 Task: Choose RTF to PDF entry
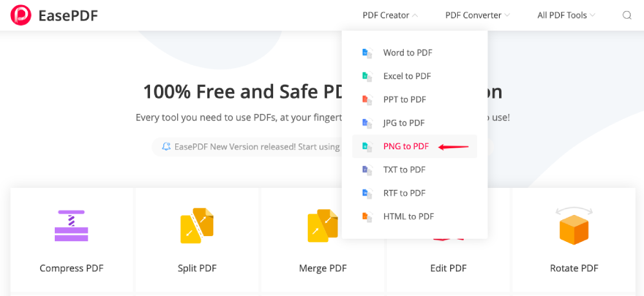pyautogui.click(x=404, y=193)
